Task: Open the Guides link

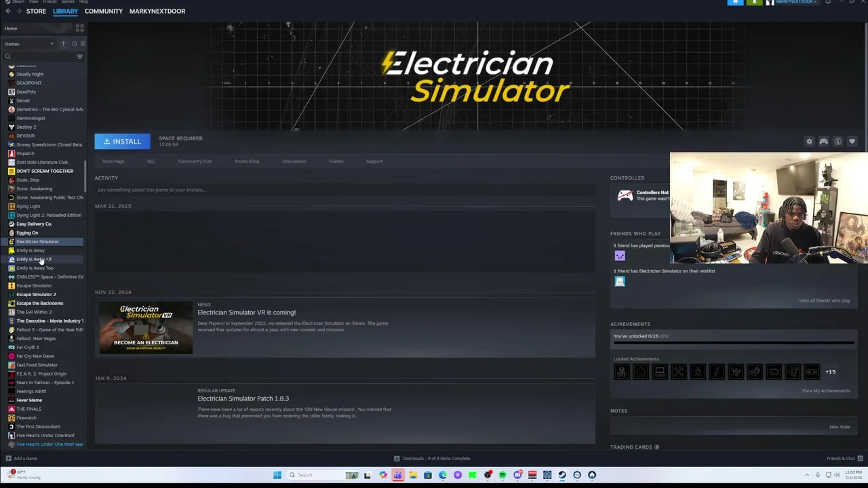Action: point(336,161)
